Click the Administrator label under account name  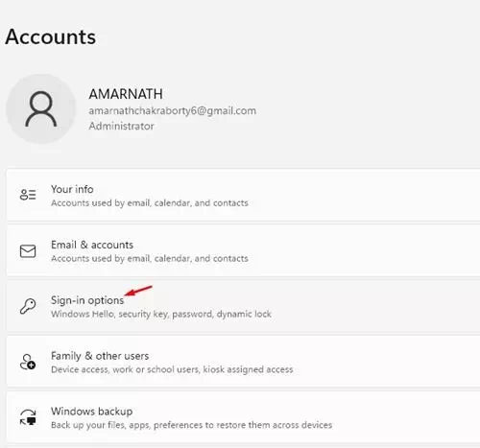coord(121,126)
